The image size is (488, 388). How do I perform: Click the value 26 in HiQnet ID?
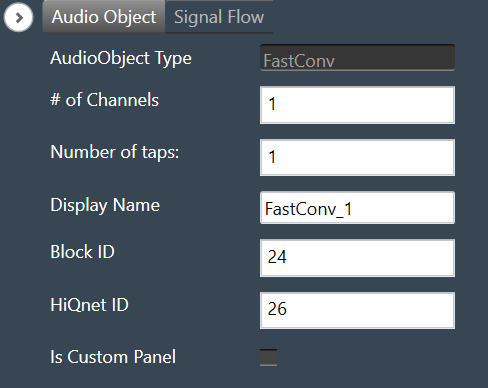coord(277,309)
